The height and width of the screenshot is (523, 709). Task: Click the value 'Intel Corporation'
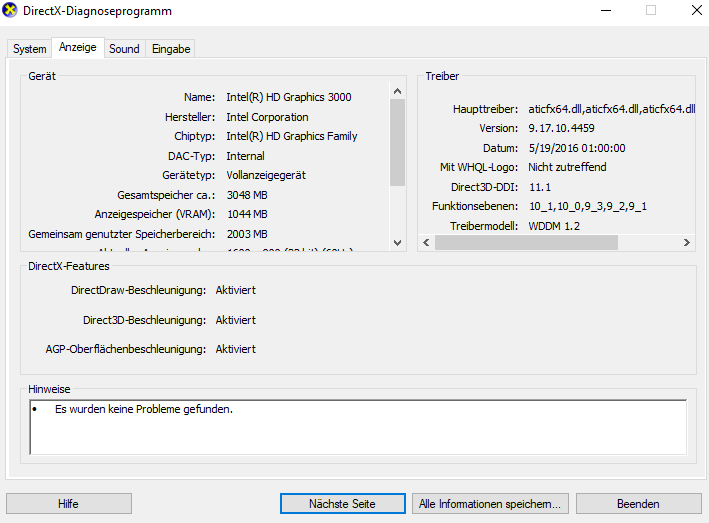267,117
